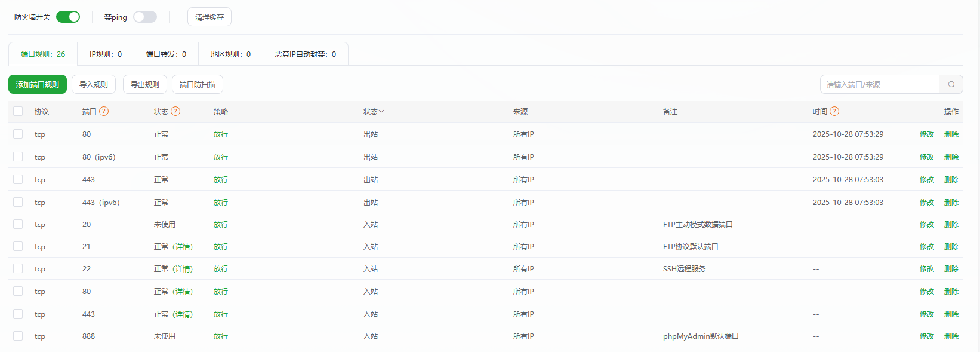
Task: Click the 协议 column header
Action: pyautogui.click(x=42, y=112)
